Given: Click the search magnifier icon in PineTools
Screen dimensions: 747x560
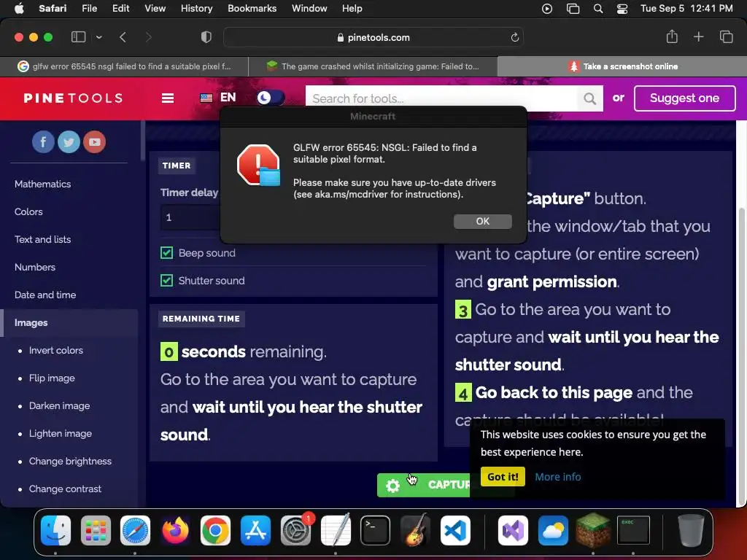Looking at the screenshot, I should (589, 98).
